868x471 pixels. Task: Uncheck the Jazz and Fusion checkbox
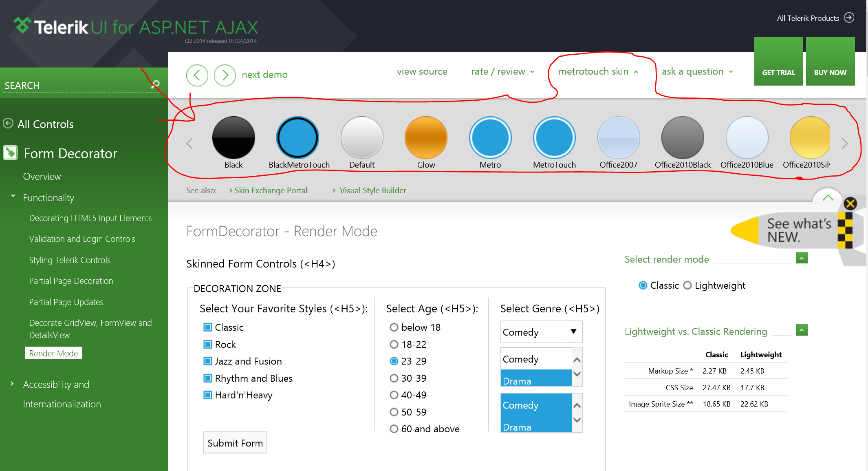(208, 361)
